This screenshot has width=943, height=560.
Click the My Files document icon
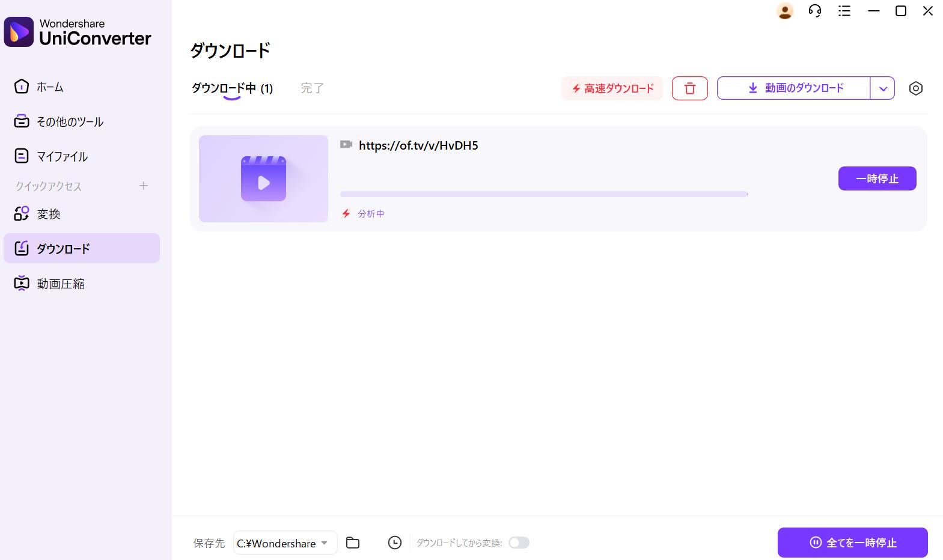[x=22, y=156]
